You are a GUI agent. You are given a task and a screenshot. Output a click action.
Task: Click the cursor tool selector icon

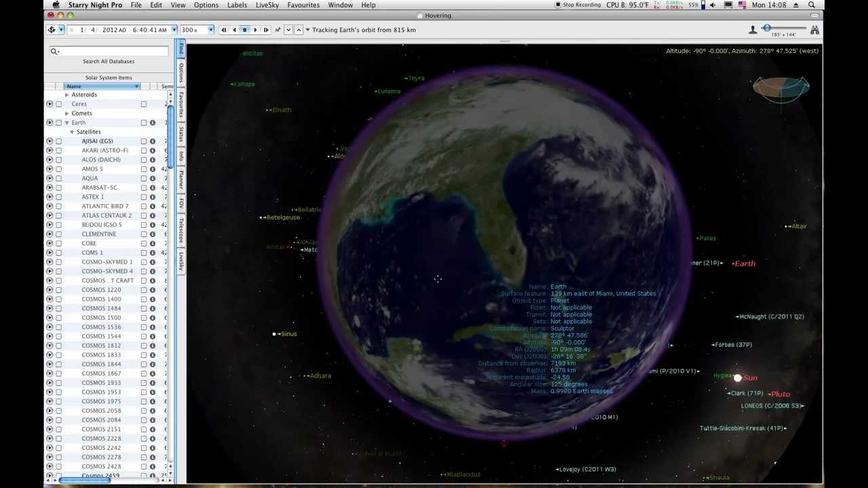click(52, 30)
